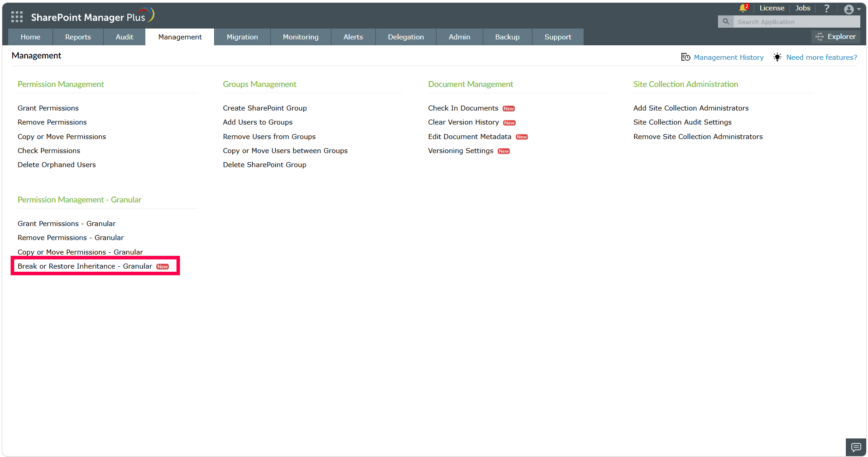Switch to the Home tab
868x457 pixels.
[30, 37]
